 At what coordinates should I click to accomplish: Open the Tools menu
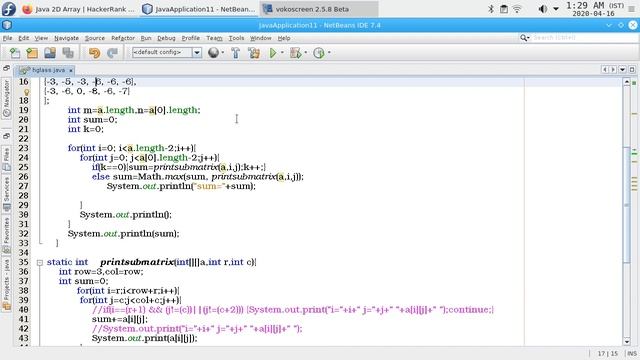coord(236,38)
